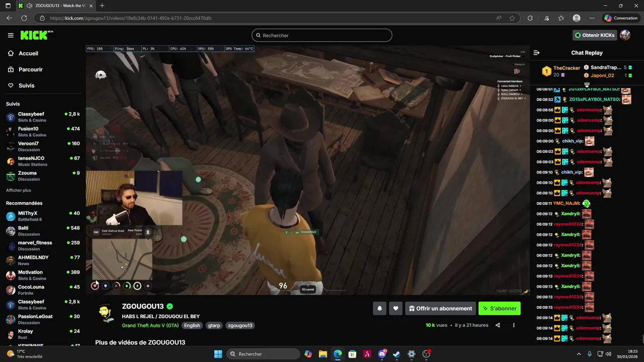Click Japoni_02 gifter entry
Image resolution: width=644 pixels, height=362 pixels.
(x=608, y=75)
